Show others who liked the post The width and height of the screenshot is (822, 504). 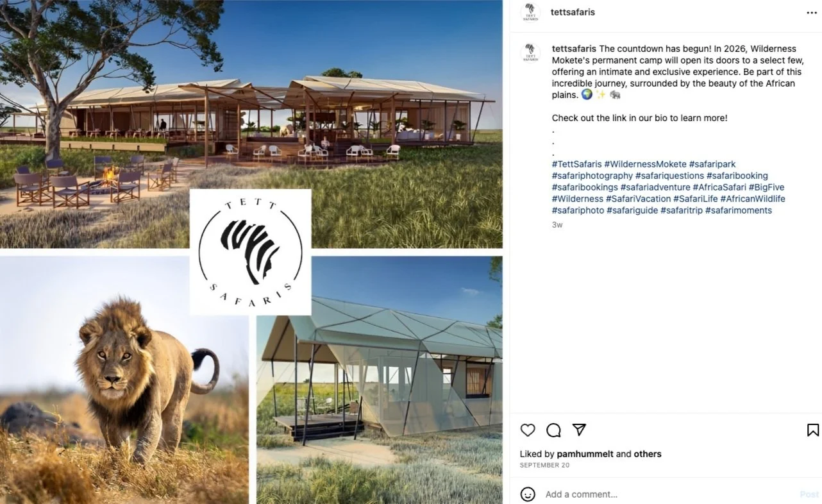[x=648, y=454]
